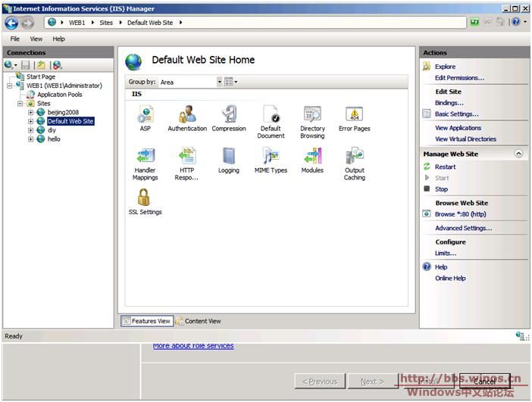The image size is (532, 402).
Task: Click Help link in Actions pane
Action: point(441,267)
